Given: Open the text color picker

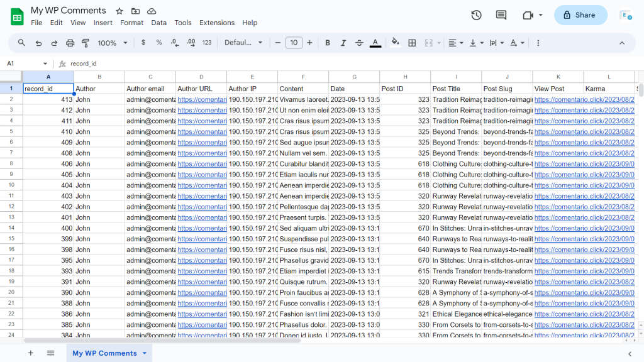Looking at the screenshot, I should (375, 43).
